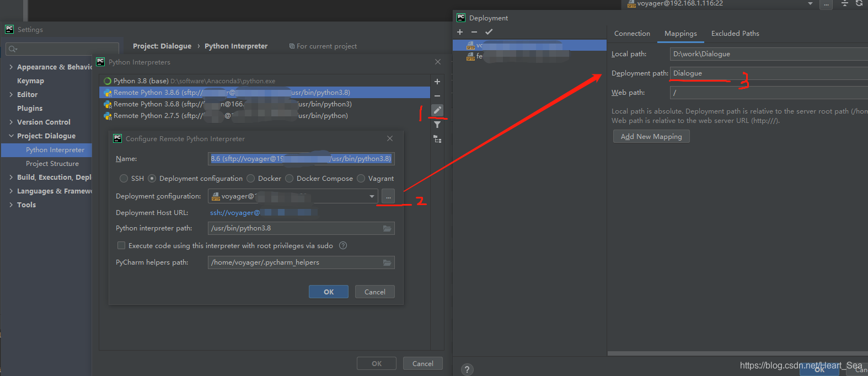The height and width of the screenshot is (376, 868).
Task: Click the Add New Mapping button
Action: tap(651, 136)
